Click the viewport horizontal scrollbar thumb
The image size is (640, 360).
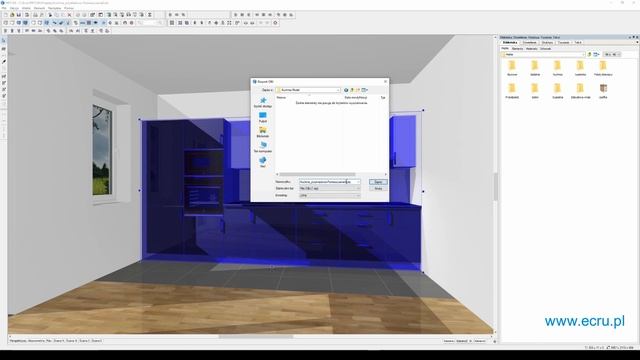(x=256, y=337)
